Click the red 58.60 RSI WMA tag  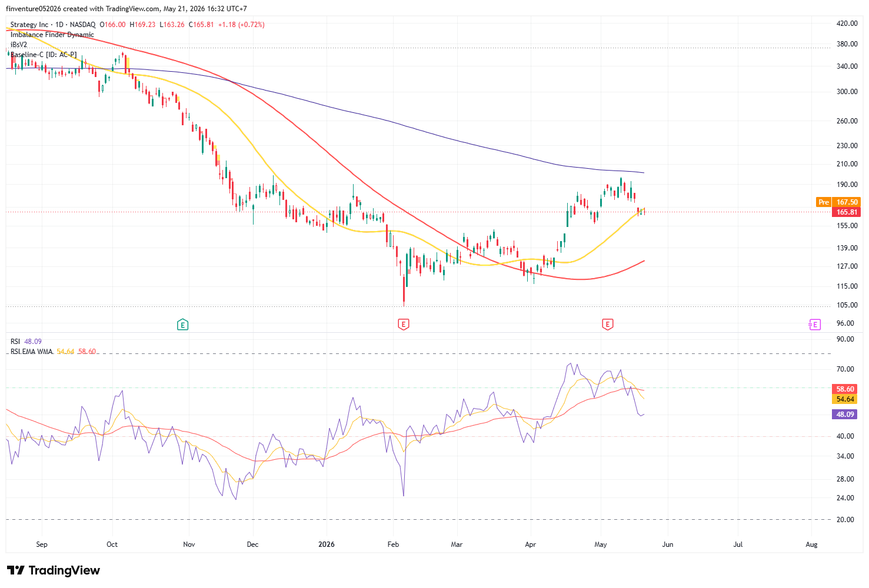pos(845,389)
